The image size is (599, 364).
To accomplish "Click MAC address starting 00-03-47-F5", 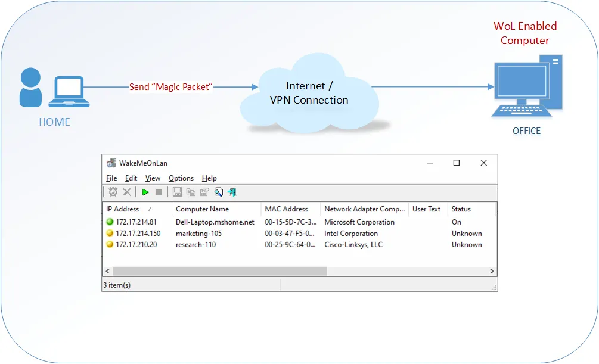I will (290, 234).
